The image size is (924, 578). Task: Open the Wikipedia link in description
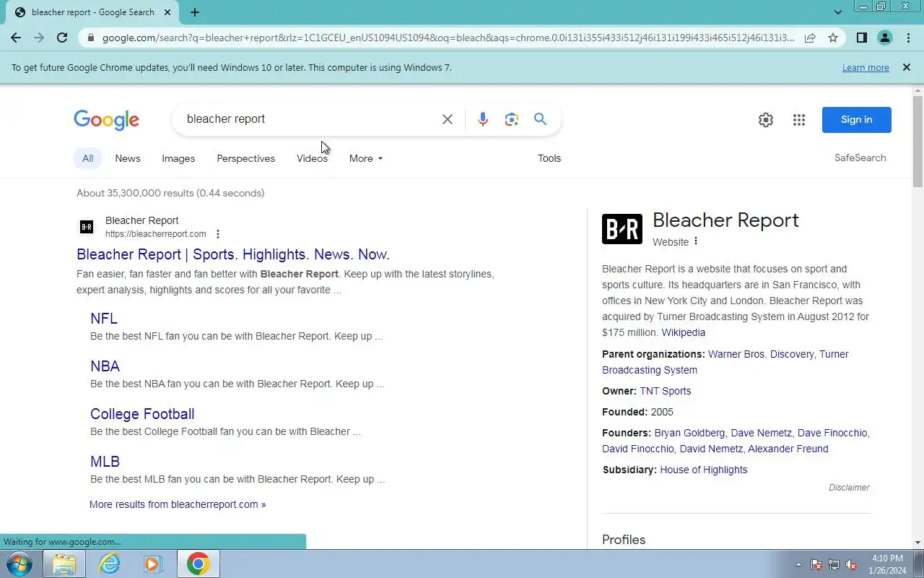684,332
